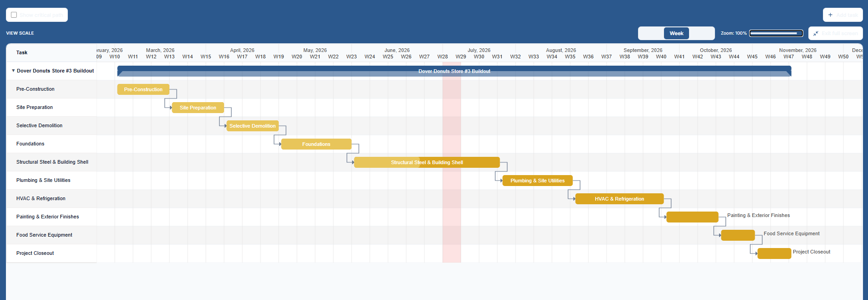Click the gold bar left of Food Service Equipment label

point(738,235)
